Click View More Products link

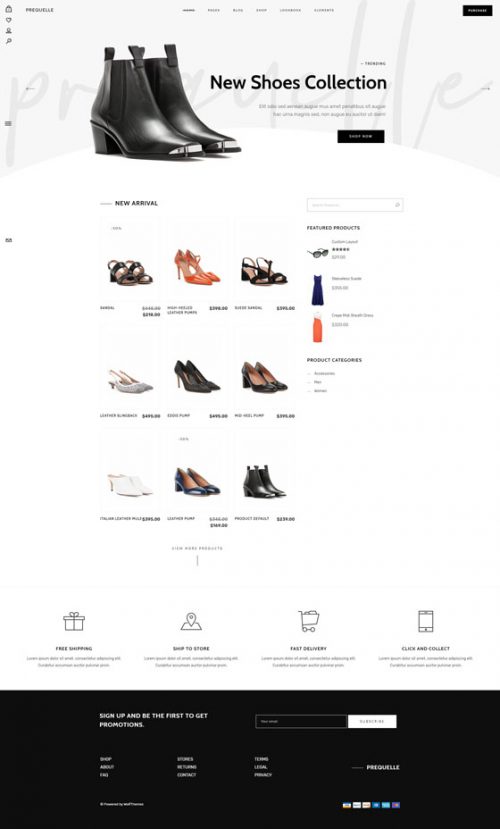pyautogui.click(x=197, y=548)
